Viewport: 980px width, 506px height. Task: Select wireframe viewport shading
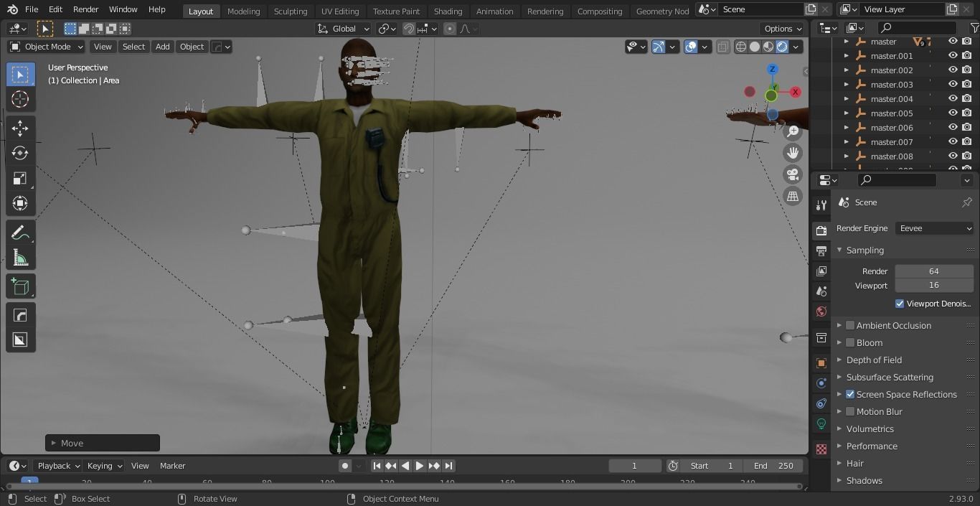click(741, 47)
